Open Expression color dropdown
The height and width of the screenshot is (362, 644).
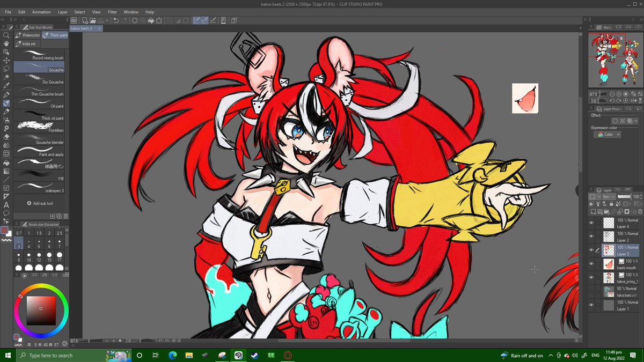point(608,134)
